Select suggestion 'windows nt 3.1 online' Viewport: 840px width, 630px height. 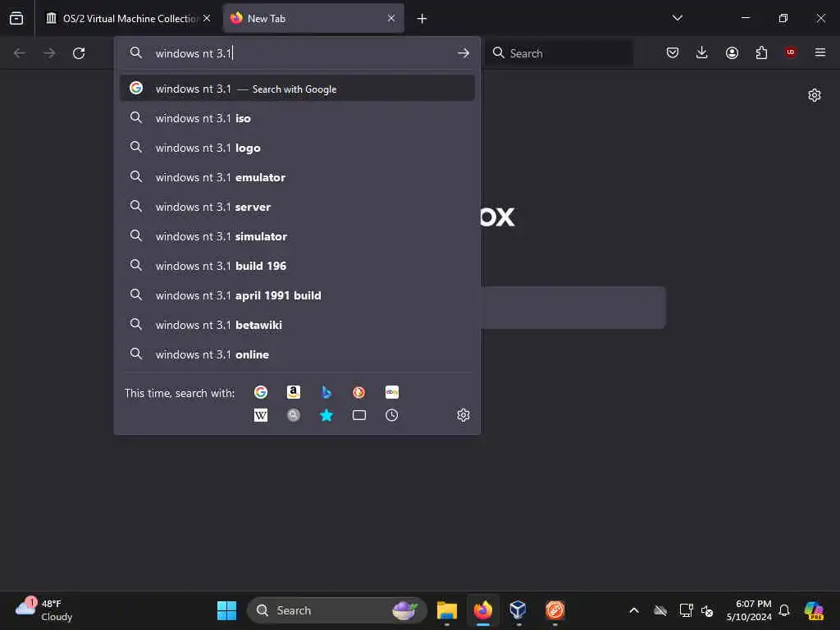[x=297, y=354]
